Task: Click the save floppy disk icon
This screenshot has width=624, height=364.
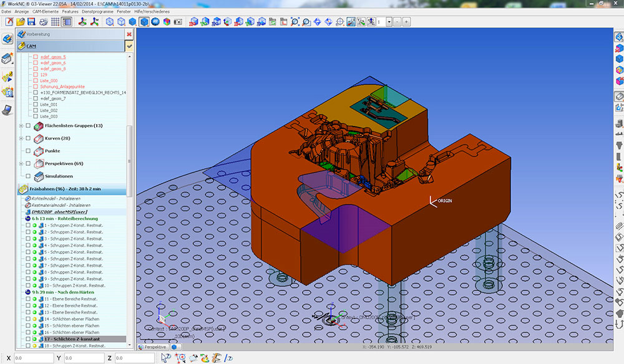Action: [x=31, y=22]
